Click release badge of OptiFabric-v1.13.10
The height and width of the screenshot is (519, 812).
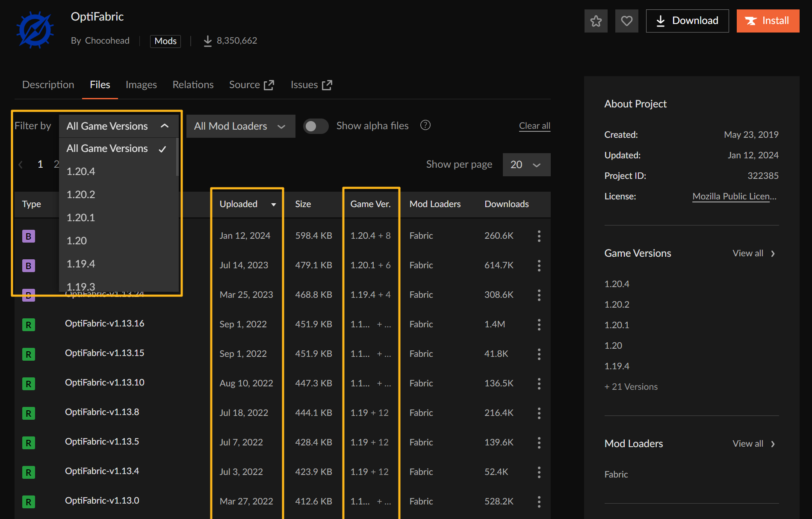pos(29,384)
